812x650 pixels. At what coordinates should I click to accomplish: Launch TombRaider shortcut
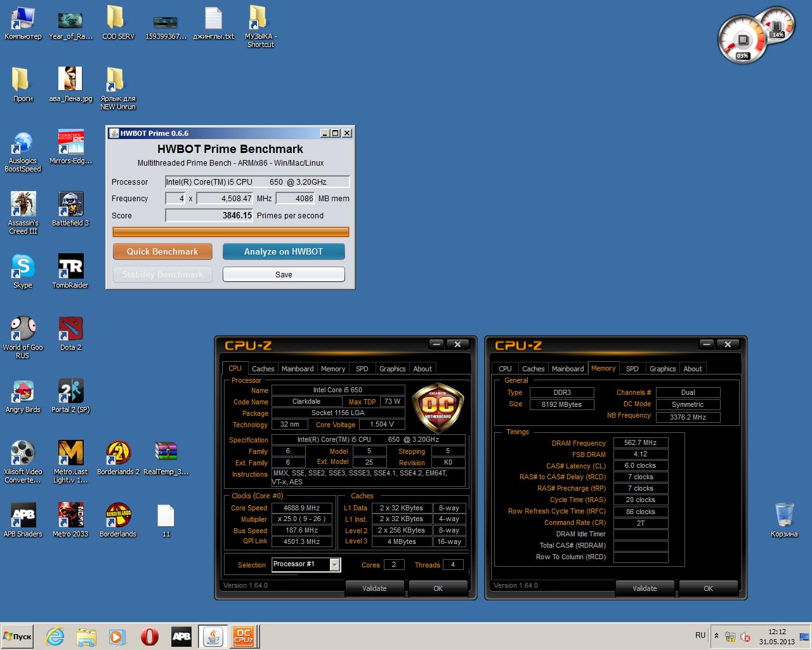pyautogui.click(x=70, y=272)
